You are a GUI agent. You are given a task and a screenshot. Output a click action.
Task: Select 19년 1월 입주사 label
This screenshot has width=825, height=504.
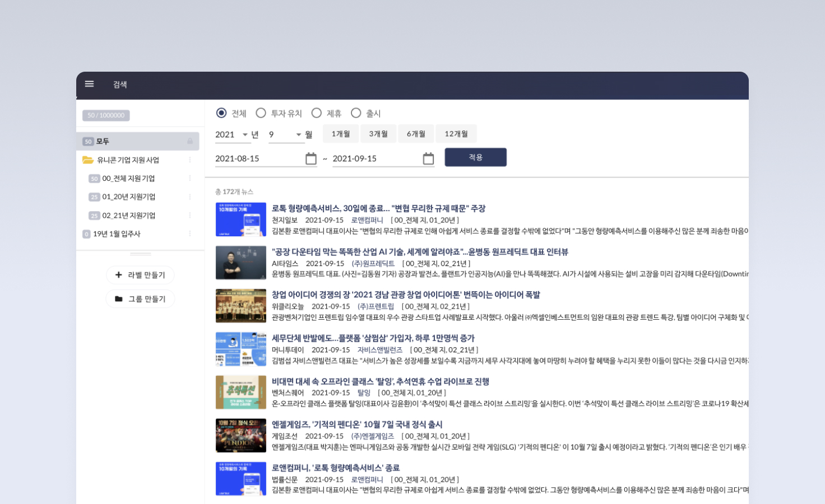(117, 234)
